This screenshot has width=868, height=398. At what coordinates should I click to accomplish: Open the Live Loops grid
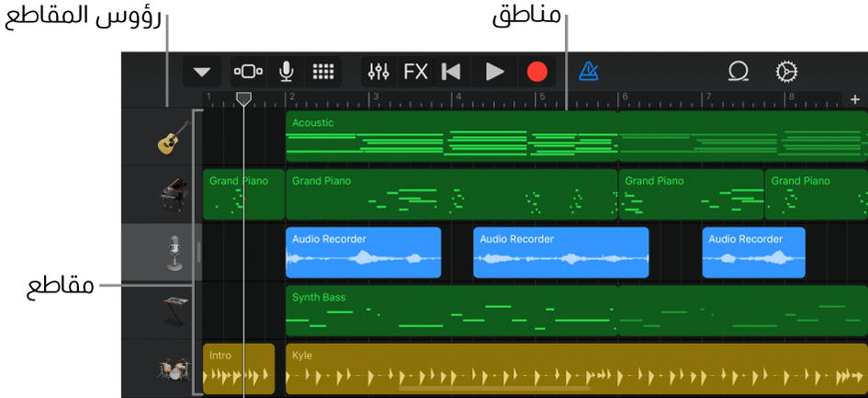(x=323, y=72)
